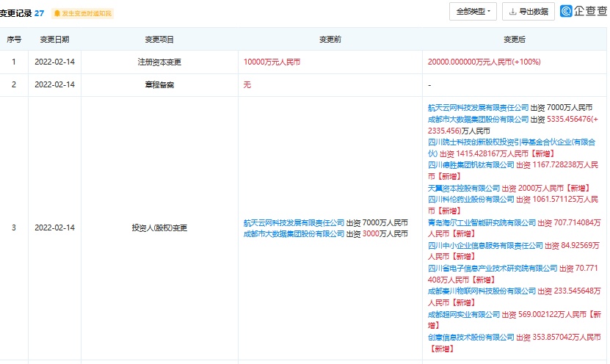Viewport: 610px width, 364px height.
Task: Select the 注册资本变更 row cell
Action: 158,62
